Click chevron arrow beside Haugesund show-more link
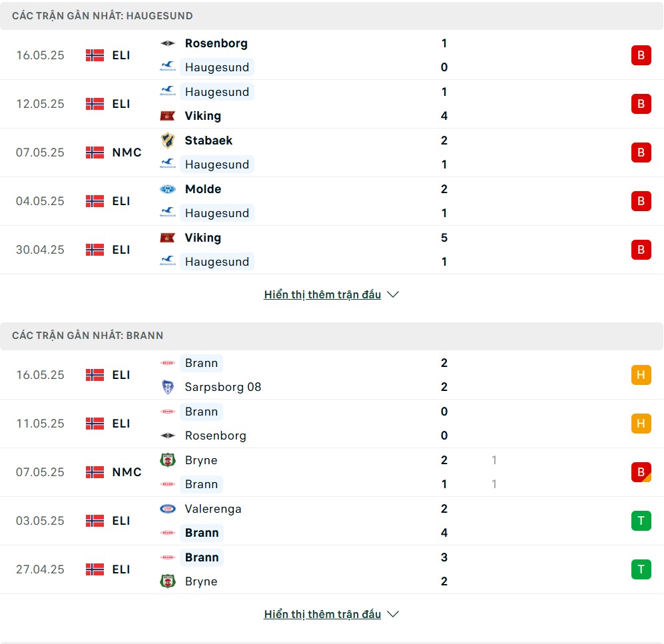Screen dimensions: 664x644 tap(393, 294)
